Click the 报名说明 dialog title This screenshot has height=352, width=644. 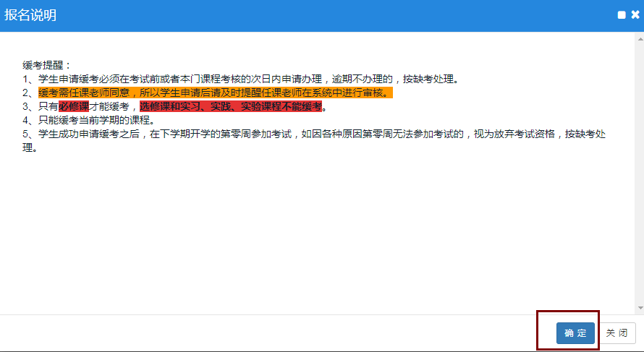[30, 15]
